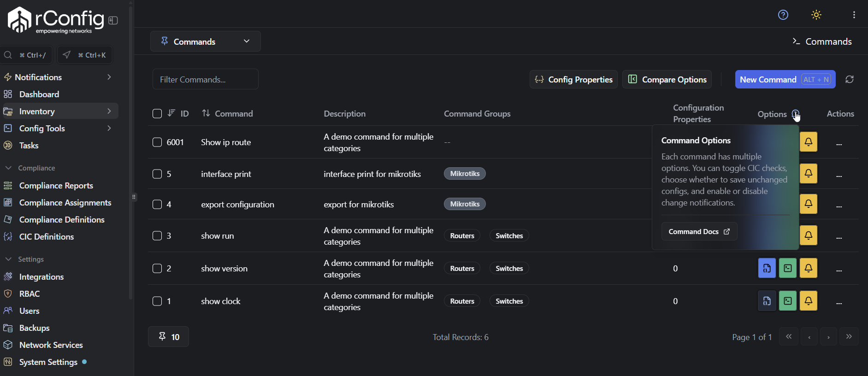Open Compliance Definitions
This screenshot has height=376, width=868.
click(62, 219)
